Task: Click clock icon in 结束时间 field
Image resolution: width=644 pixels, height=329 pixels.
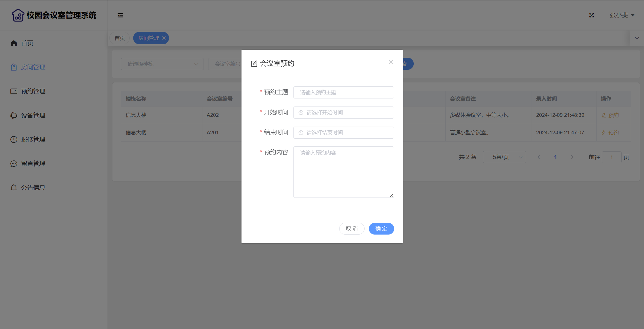Action: (x=301, y=133)
